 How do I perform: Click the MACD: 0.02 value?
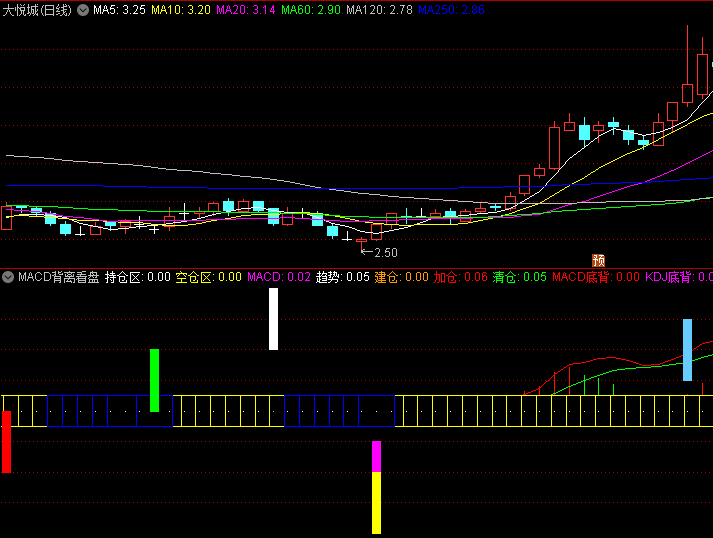(279, 277)
